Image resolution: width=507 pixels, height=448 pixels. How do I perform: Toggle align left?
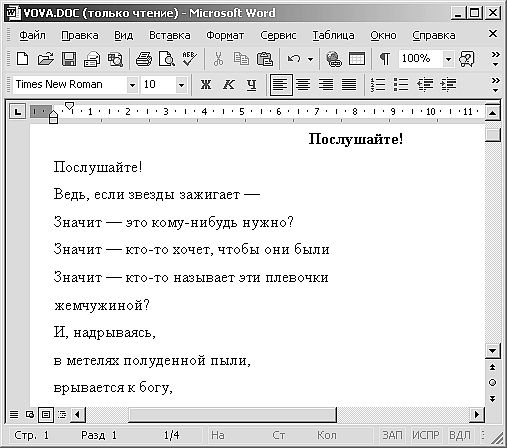(x=281, y=85)
